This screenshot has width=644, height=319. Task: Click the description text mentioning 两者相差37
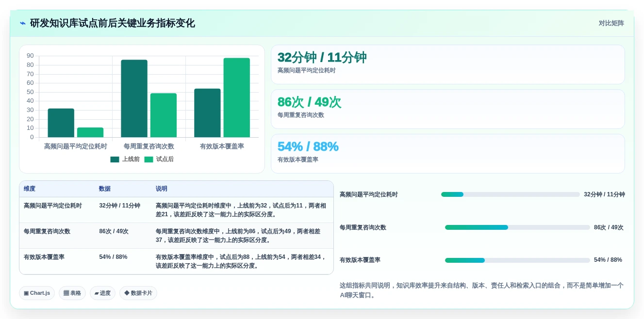(238, 236)
